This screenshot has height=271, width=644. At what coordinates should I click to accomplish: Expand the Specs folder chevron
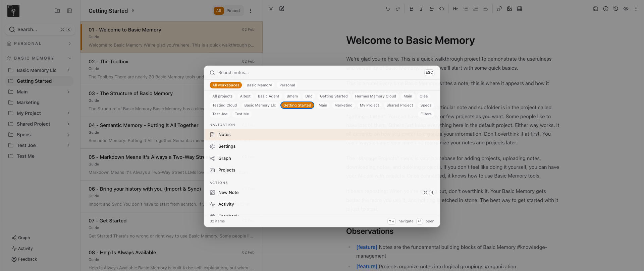68,135
